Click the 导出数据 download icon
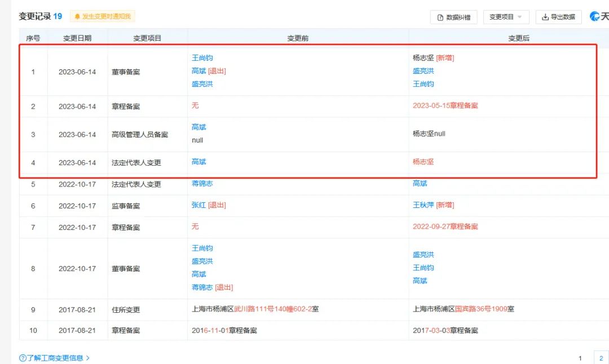Image resolution: width=609 pixels, height=364 pixels. tap(545, 17)
